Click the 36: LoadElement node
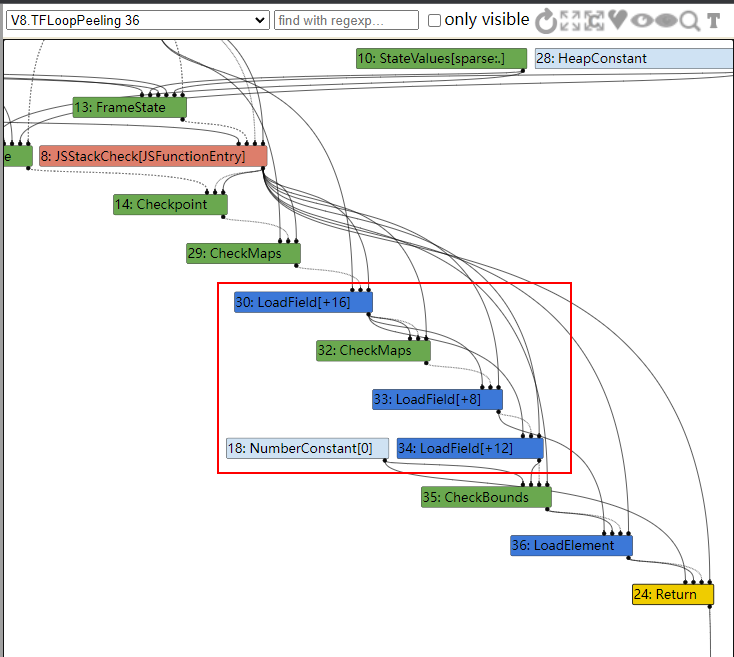The width and height of the screenshot is (734, 657). 571,546
